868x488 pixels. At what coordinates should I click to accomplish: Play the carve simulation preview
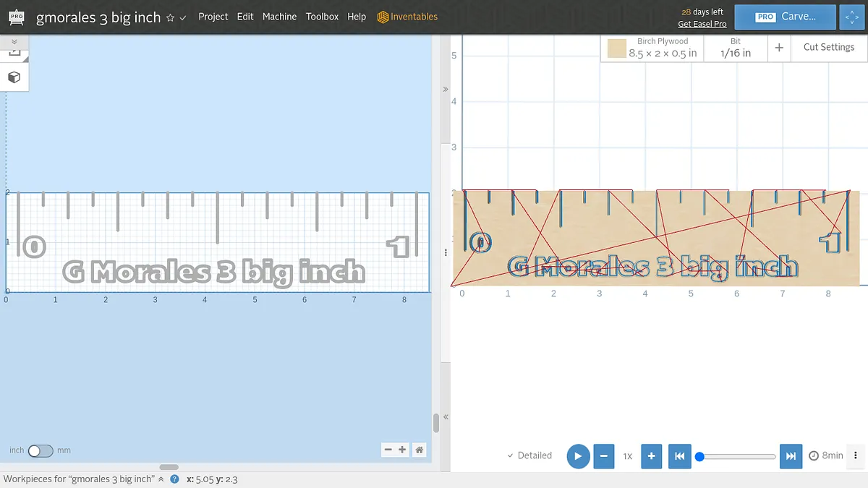pos(578,456)
